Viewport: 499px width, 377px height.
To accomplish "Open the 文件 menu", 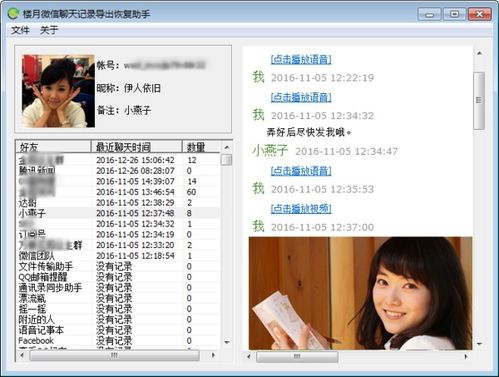I will point(20,30).
